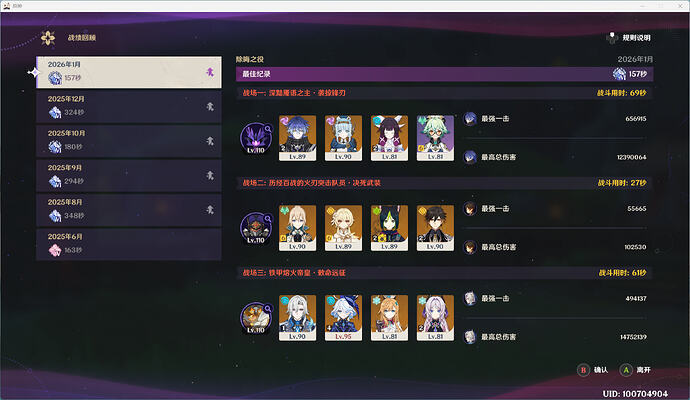Select the 2025年10月 battle record
The height and width of the screenshot is (400, 690).
(x=128, y=141)
